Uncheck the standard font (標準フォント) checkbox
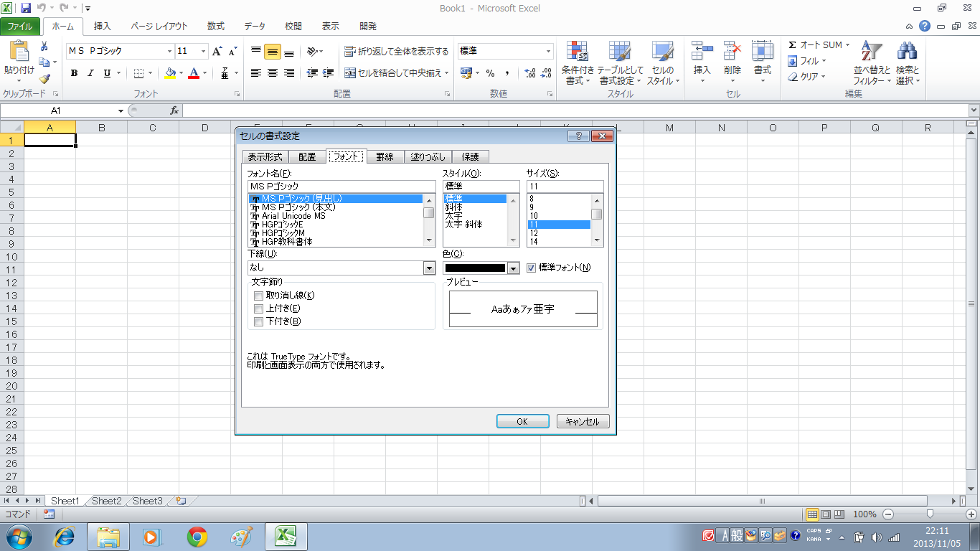980x551 pixels. click(x=532, y=268)
